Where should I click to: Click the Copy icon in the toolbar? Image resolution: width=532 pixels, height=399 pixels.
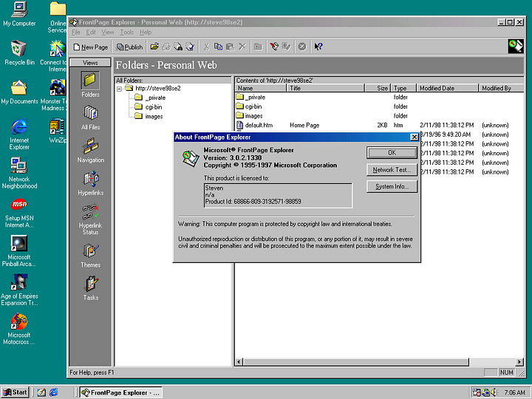click(218, 47)
